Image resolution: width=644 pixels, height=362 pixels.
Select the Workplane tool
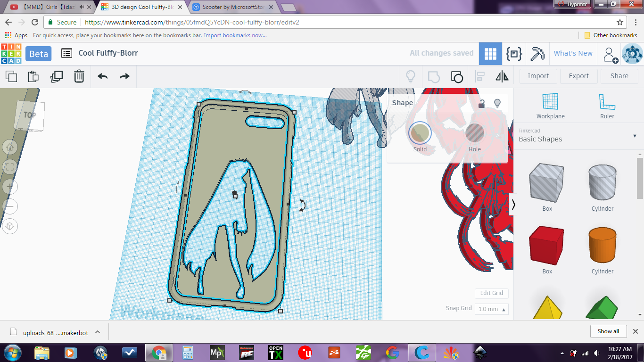[x=550, y=106]
